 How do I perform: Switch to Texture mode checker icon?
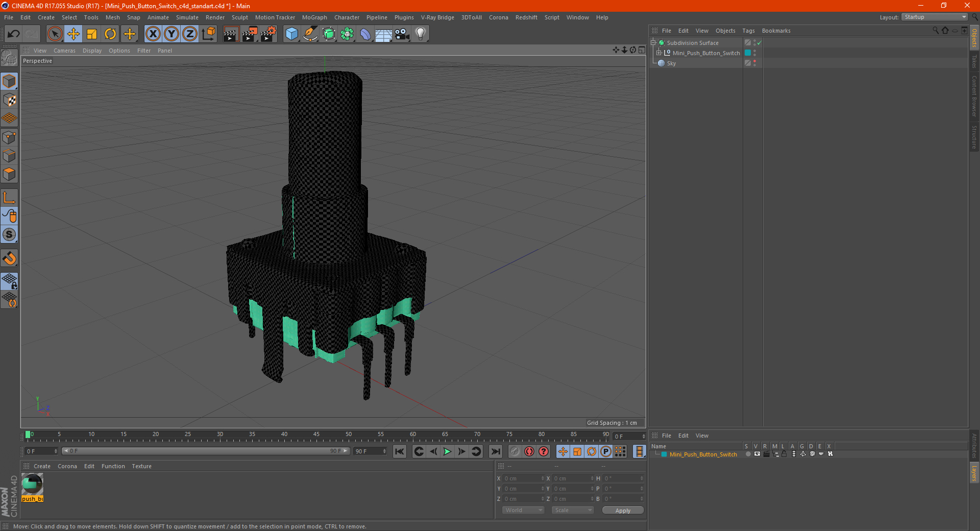tap(9, 100)
